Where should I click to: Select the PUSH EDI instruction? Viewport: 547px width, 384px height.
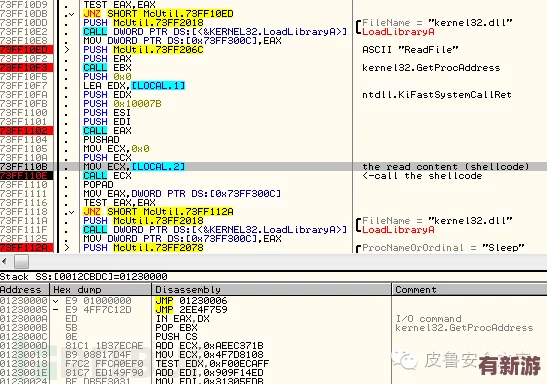click(x=107, y=122)
